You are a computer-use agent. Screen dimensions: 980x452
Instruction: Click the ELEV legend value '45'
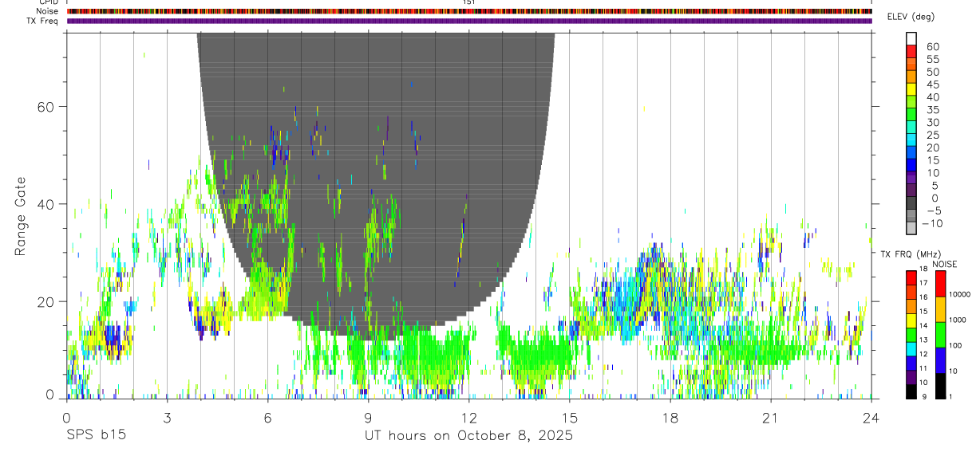coord(932,85)
